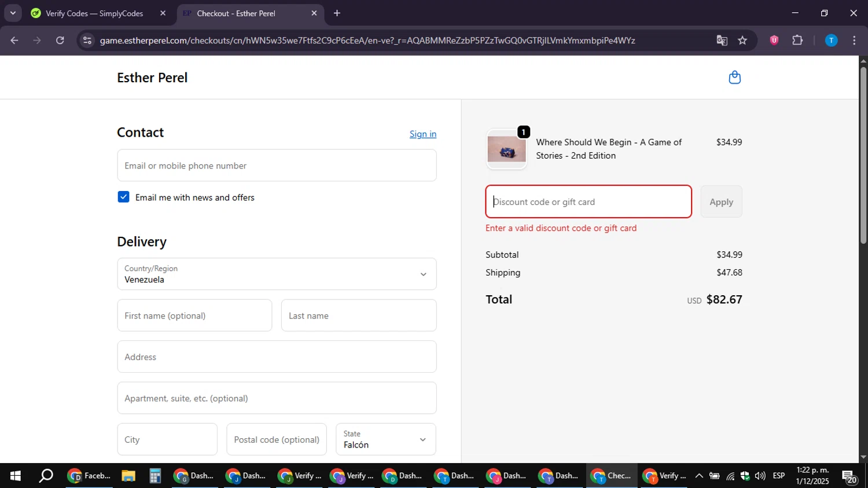Uncheck Email me with news and offers
This screenshot has height=488, width=868.
123,197
